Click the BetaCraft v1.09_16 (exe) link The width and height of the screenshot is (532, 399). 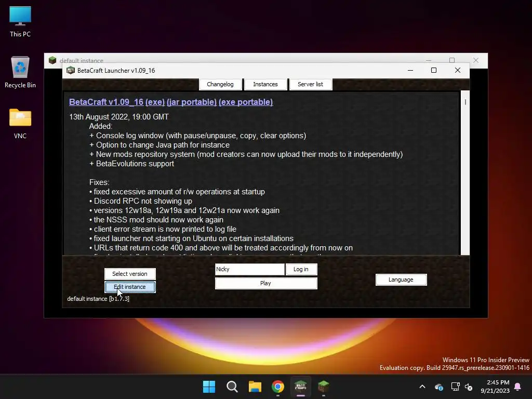(117, 102)
